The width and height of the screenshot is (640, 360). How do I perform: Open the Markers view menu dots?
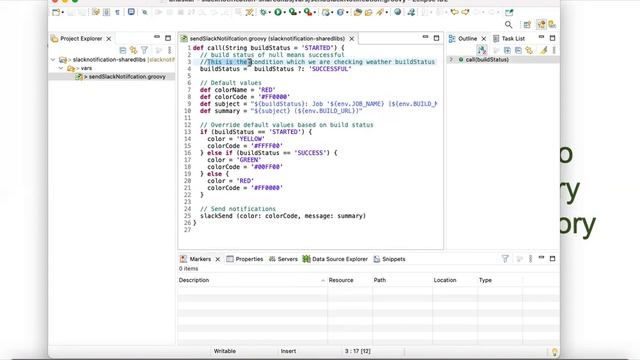click(530, 259)
